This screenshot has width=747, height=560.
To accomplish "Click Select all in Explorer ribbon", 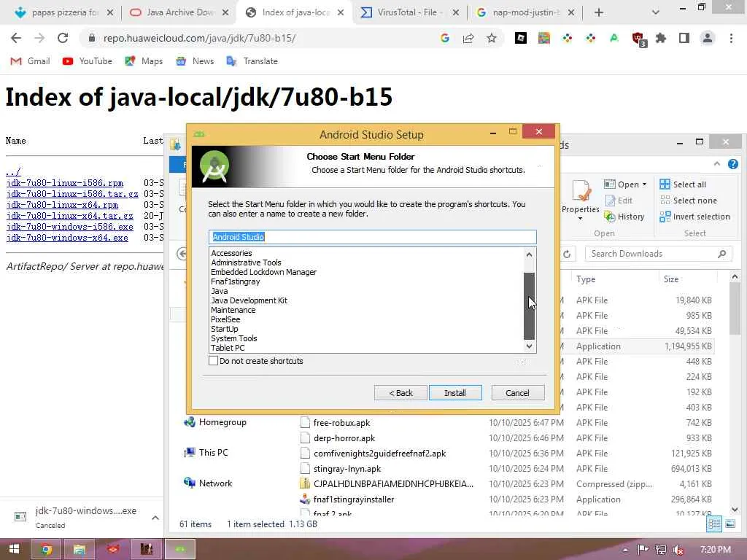I will [x=683, y=184].
